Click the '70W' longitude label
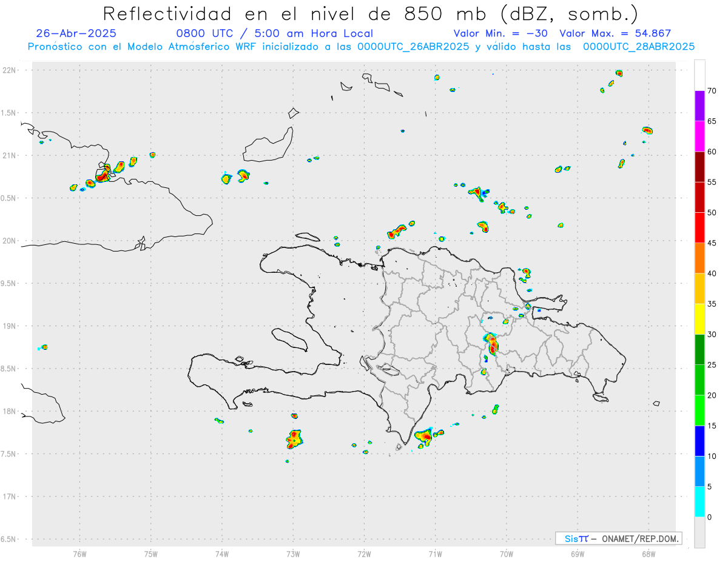Image resolution: width=728 pixels, height=562 pixels. tap(507, 554)
